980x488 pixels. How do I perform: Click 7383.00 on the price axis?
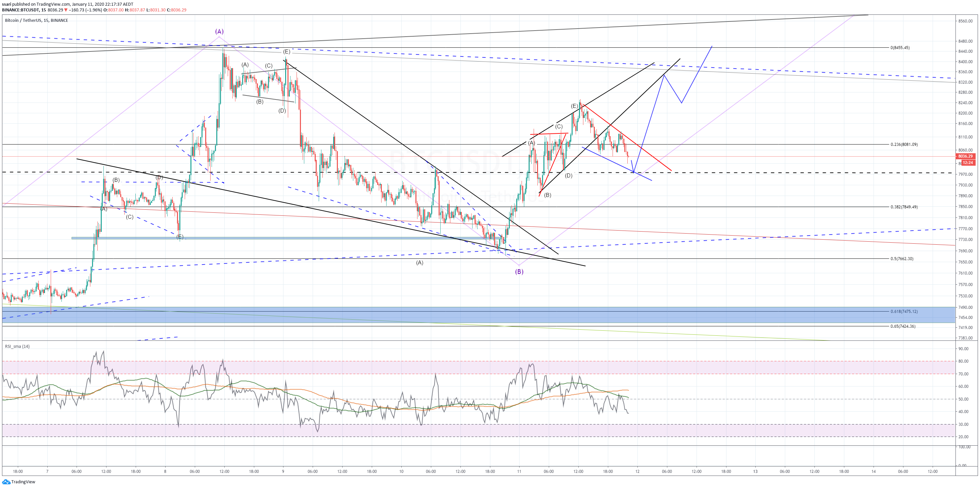tap(966, 338)
